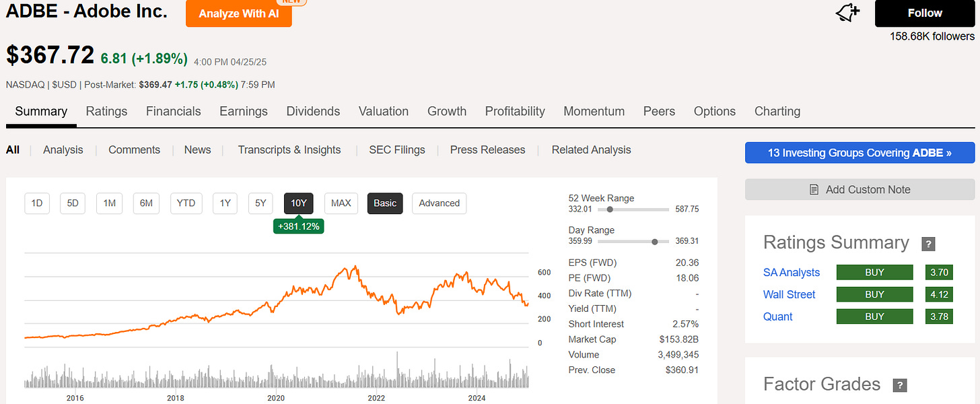Click Analyze With AI button
This screenshot has height=404, width=980.
[x=239, y=13]
